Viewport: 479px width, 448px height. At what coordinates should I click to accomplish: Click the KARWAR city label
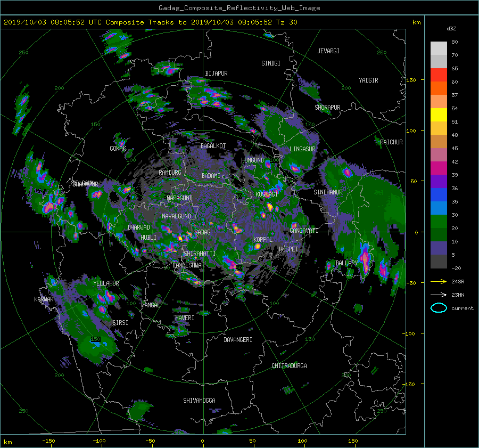point(44,299)
